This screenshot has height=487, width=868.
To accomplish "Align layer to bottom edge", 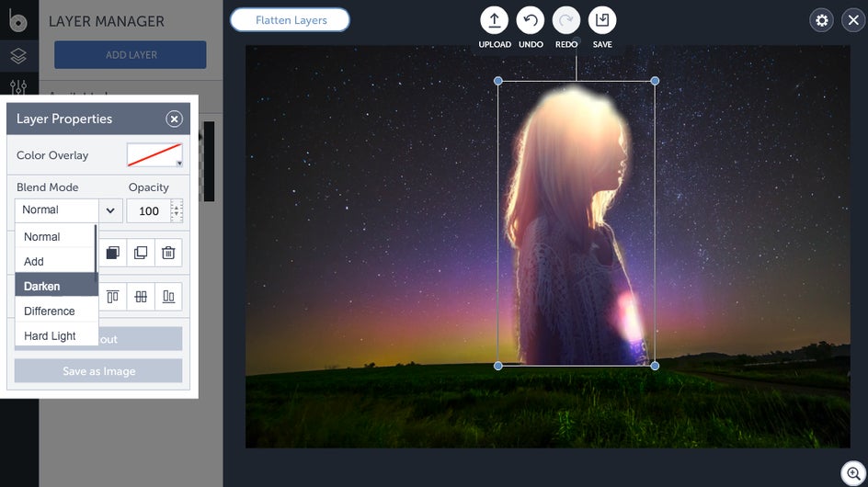I will click(x=168, y=297).
